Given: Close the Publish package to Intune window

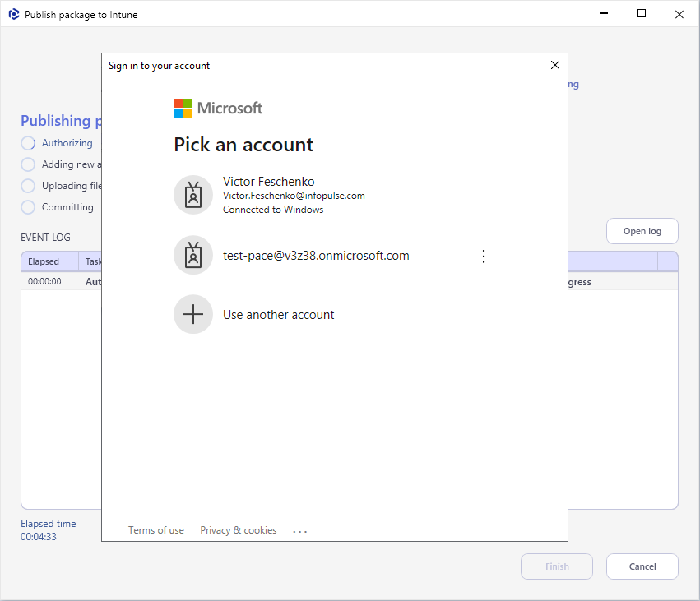Looking at the screenshot, I should pos(679,14).
